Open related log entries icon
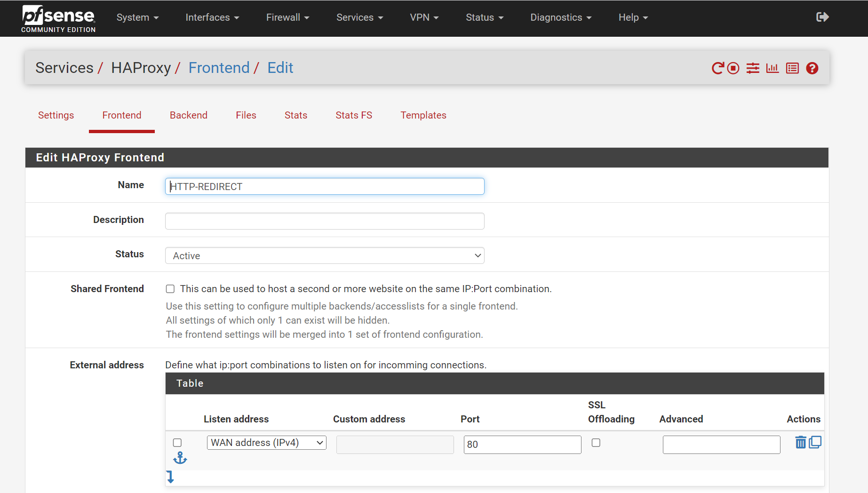Image resolution: width=868 pixels, height=493 pixels. pos(792,68)
